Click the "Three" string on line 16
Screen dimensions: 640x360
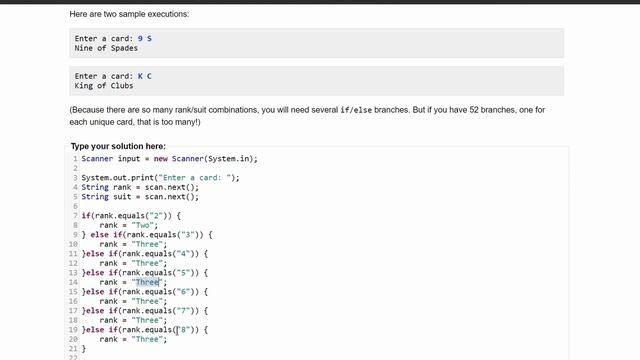tap(147, 301)
